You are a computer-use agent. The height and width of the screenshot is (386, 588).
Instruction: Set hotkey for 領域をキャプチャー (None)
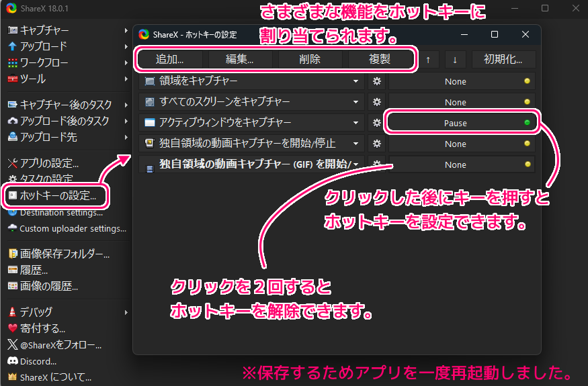[462, 81]
